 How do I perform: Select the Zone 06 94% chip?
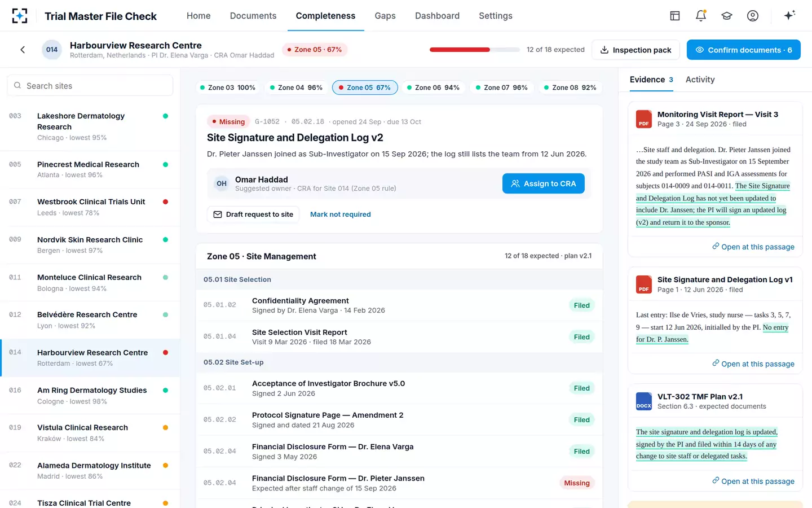coord(433,87)
